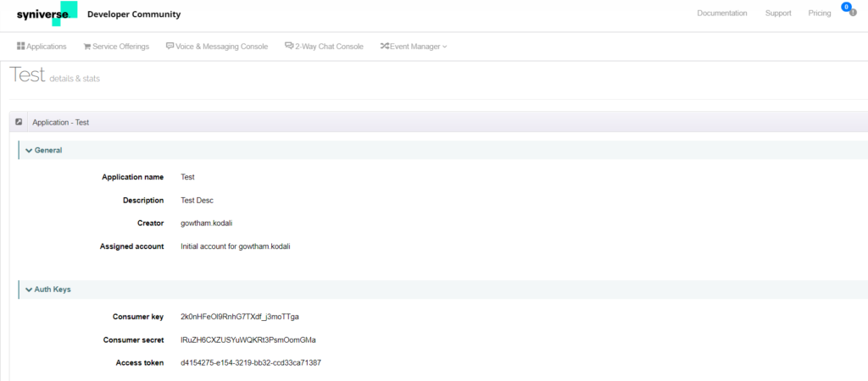Click the Applications grid icon
The height and width of the screenshot is (381, 868).
pyautogui.click(x=20, y=47)
